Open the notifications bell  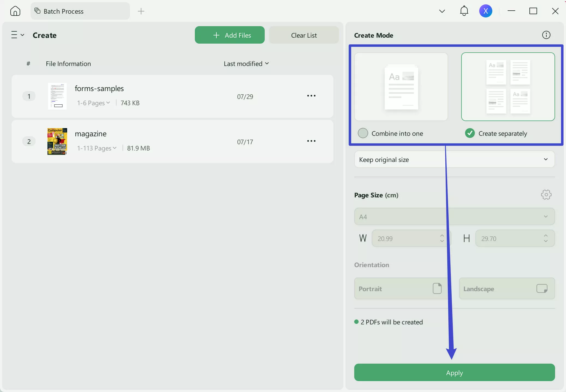(x=464, y=11)
